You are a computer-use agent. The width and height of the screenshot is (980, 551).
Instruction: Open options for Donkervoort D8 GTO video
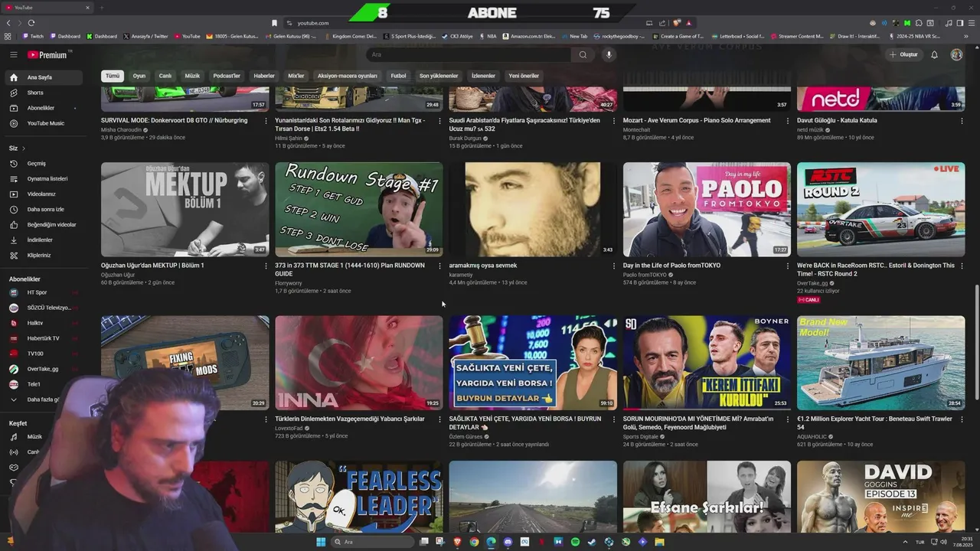tap(266, 121)
